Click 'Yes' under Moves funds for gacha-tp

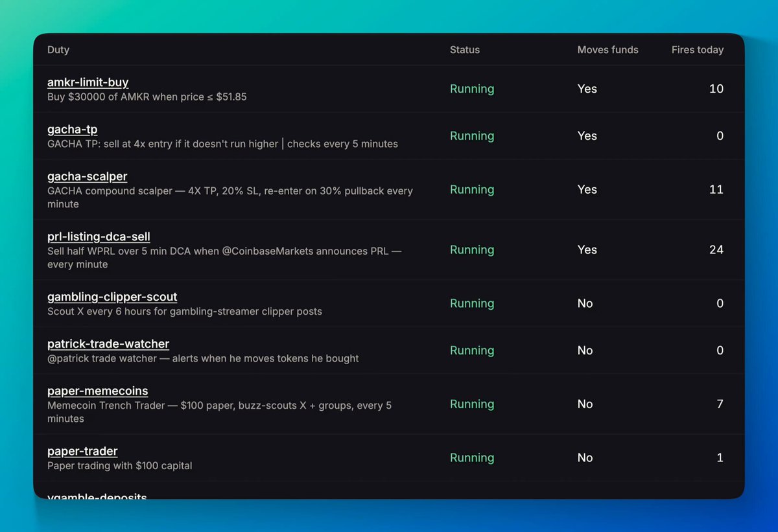pos(587,136)
